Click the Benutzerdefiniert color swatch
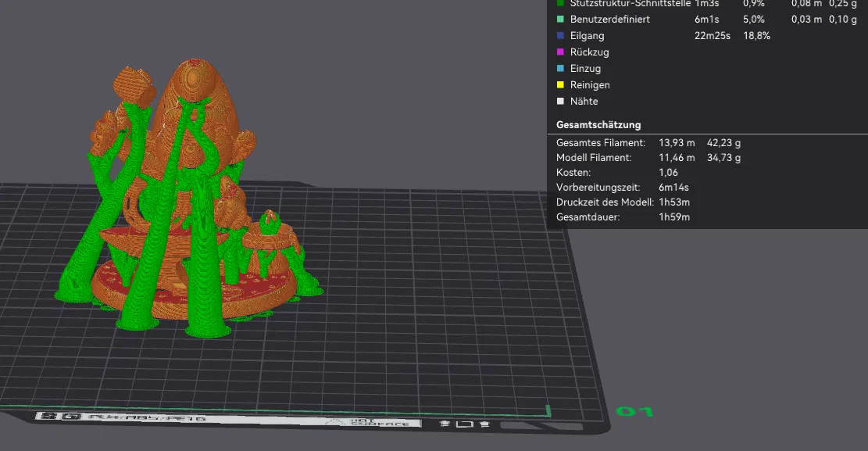The width and height of the screenshot is (868, 451). [560, 19]
